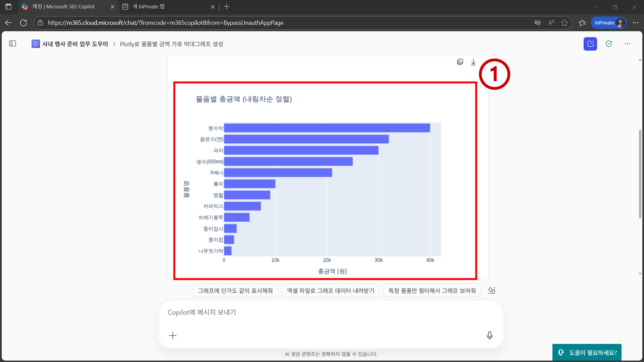644x362 pixels.
Task: Click suggestion 그래프에 단가도 같이 표시해줘
Action: pyautogui.click(x=235, y=291)
